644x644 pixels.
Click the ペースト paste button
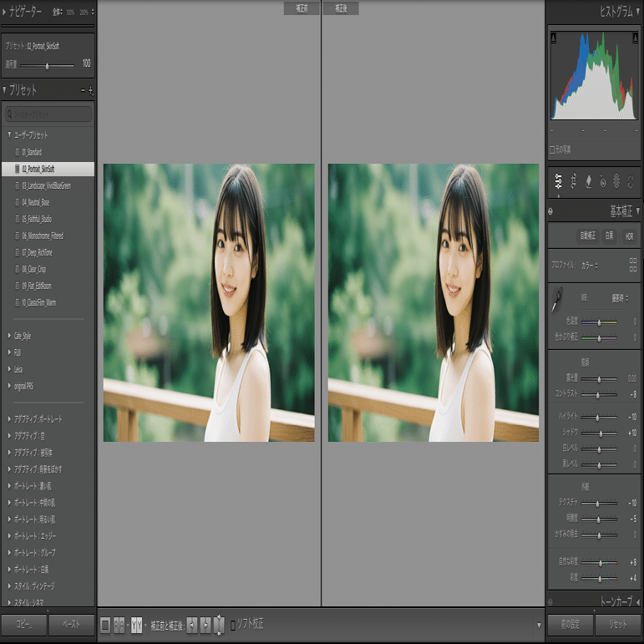pyautogui.click(x=72, y=624)
